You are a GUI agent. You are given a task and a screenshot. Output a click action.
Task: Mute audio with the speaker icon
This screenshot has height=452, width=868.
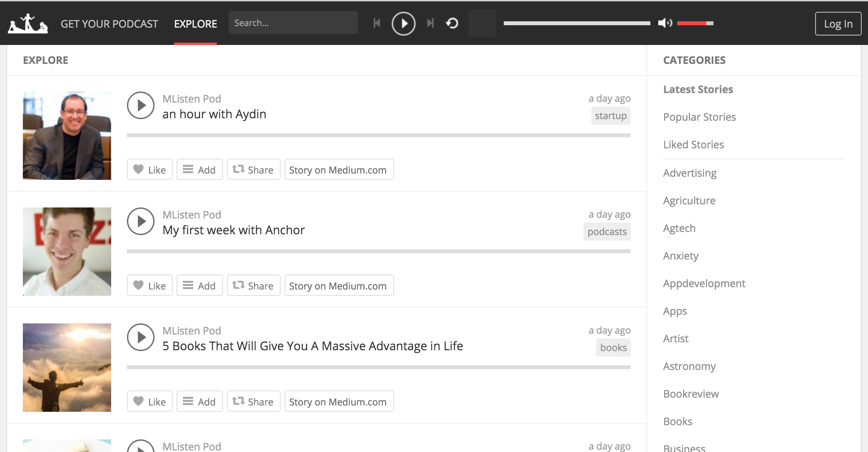point(665,23)
